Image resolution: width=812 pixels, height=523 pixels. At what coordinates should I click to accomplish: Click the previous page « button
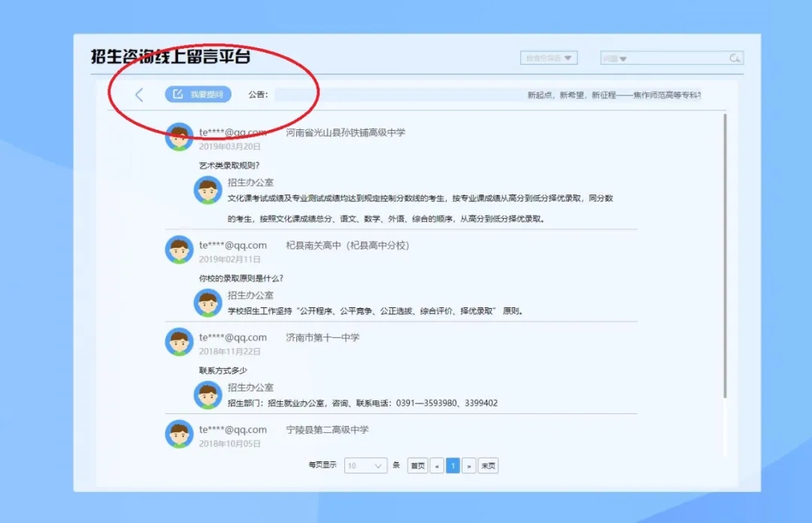437,466
